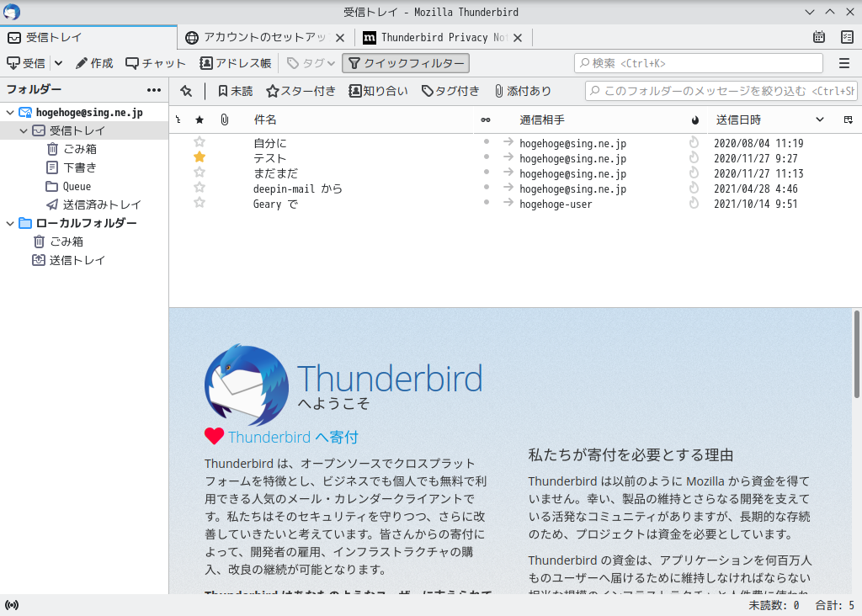Filter by タグ付き tagged messages
862x616 pixels.
pyautogui.click(x=450, y=91)
